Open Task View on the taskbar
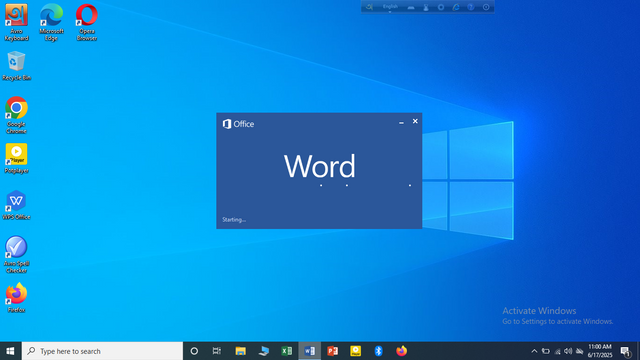640x360 pixels. [217, 351]
